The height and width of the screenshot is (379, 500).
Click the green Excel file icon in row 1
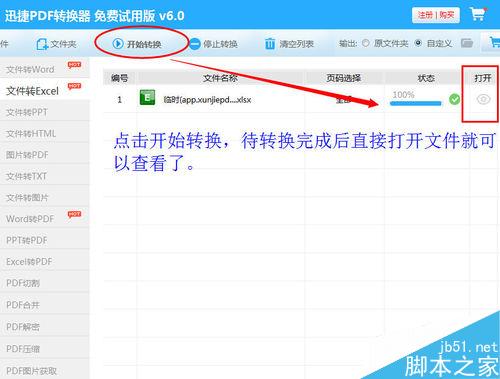pyautogui.click(x=147, y=98)
